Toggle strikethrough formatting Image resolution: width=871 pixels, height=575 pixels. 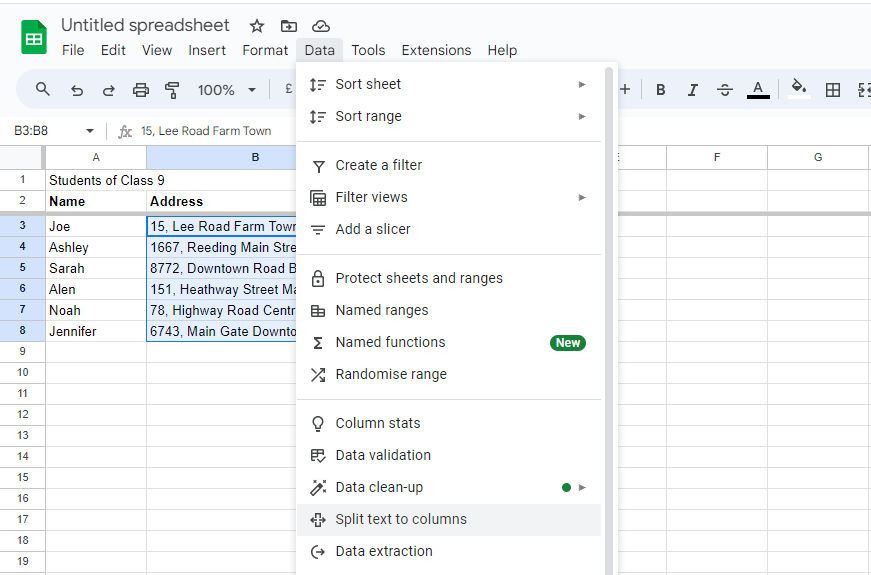pos(725,90)
